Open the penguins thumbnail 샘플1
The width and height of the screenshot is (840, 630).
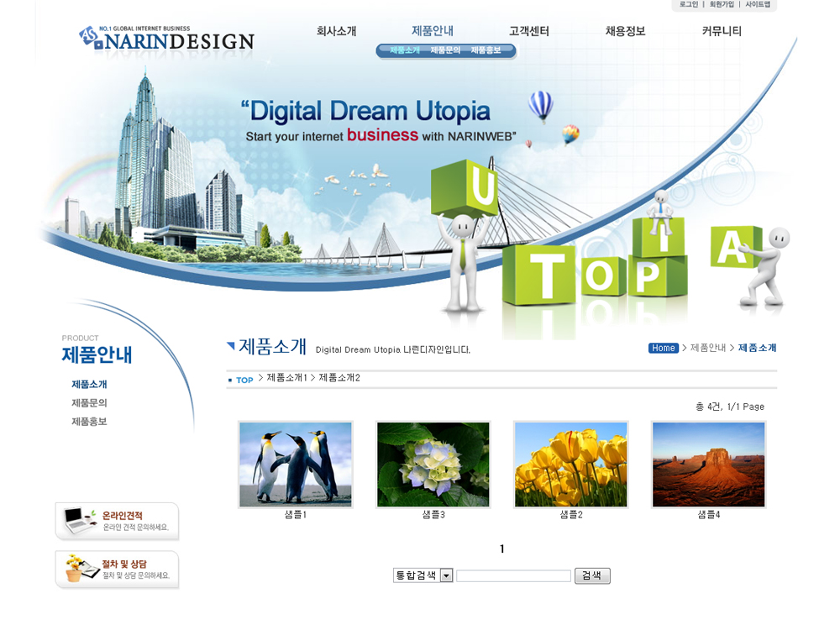295,465
